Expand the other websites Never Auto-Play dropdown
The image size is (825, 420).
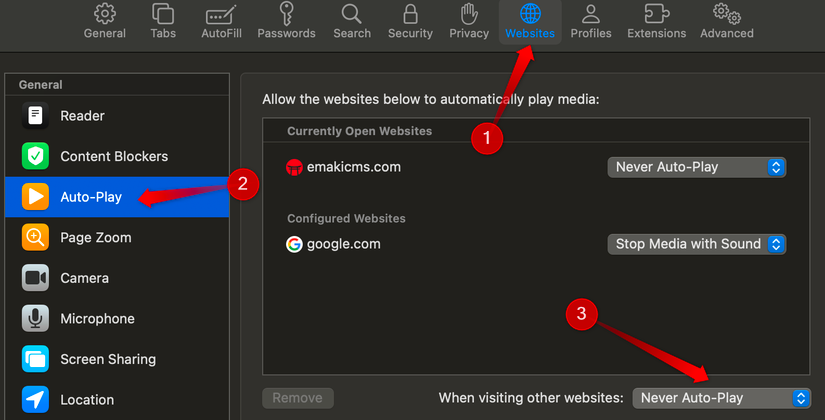coord(721,398)
